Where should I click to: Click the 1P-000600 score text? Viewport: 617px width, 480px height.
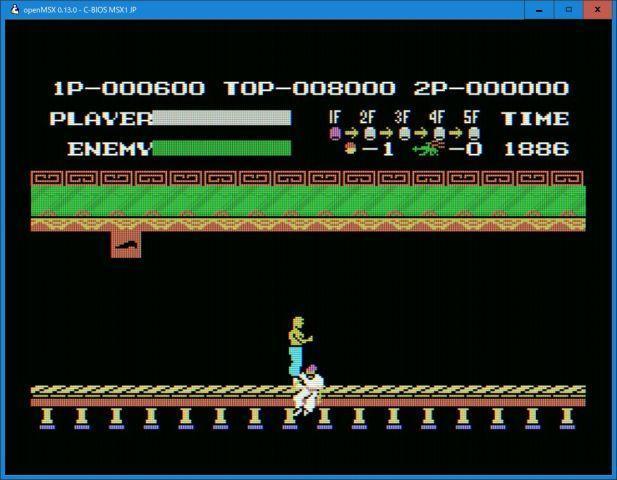click(x=128, y=88)
